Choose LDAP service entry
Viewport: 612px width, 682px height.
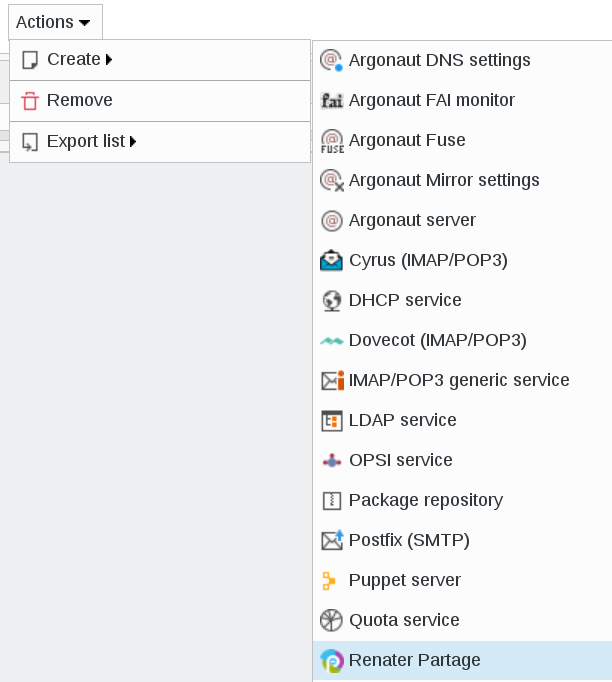coord(462,420)
